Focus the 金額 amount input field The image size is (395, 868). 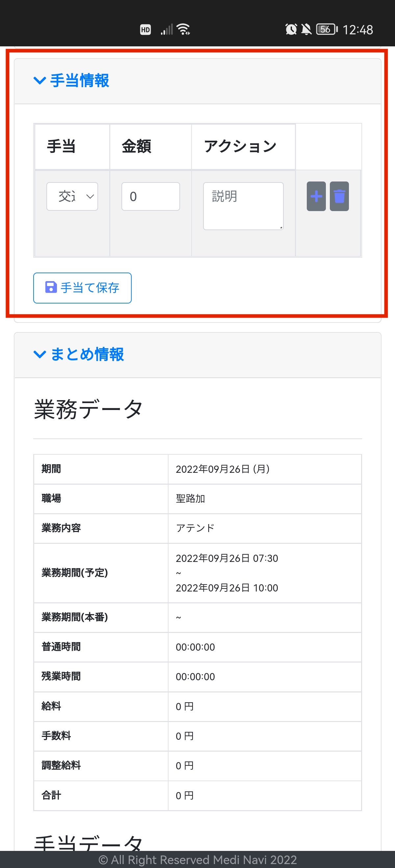click(x=150, y=196)
